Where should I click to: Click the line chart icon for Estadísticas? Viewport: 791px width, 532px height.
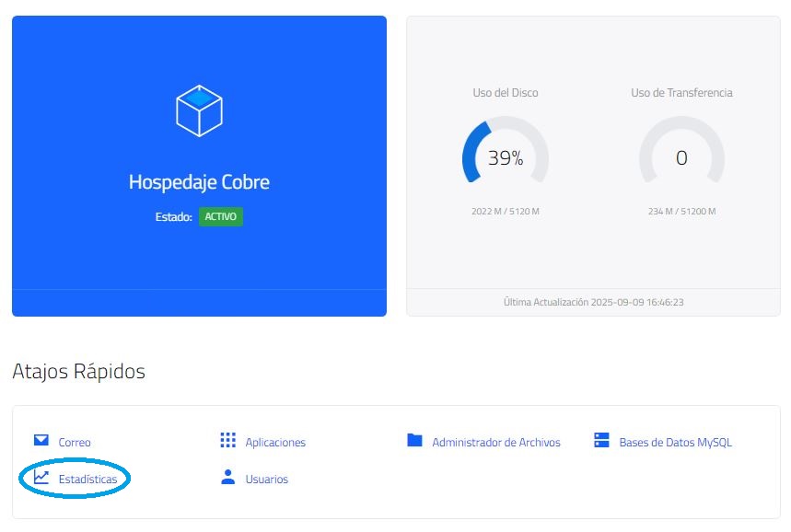[41, 478]
